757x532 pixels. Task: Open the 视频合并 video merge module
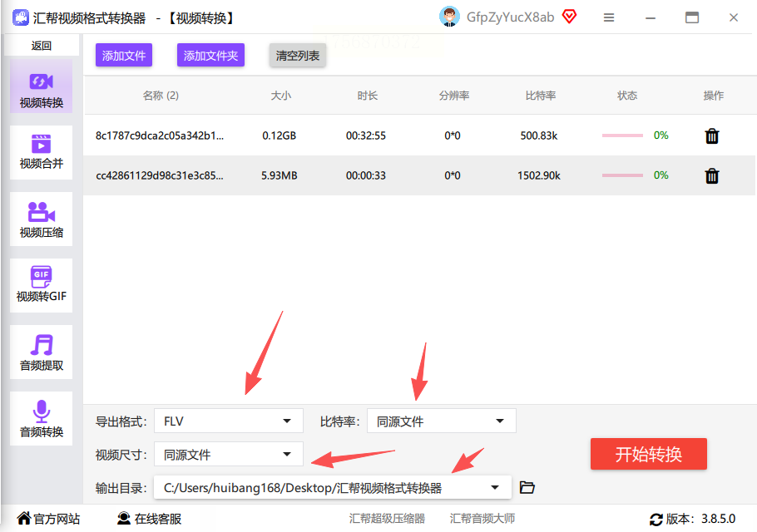tap(41, 152)
